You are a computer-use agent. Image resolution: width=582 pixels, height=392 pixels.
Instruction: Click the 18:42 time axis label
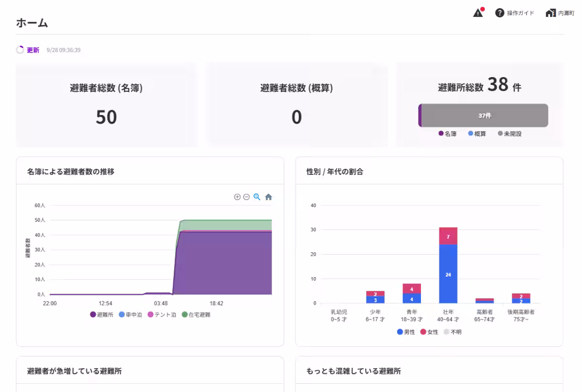[216, 303]
